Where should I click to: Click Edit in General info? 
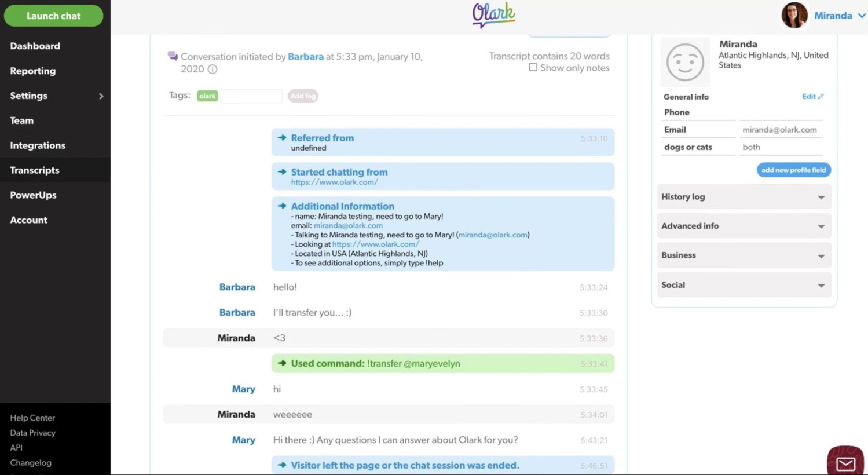point(812,97)
